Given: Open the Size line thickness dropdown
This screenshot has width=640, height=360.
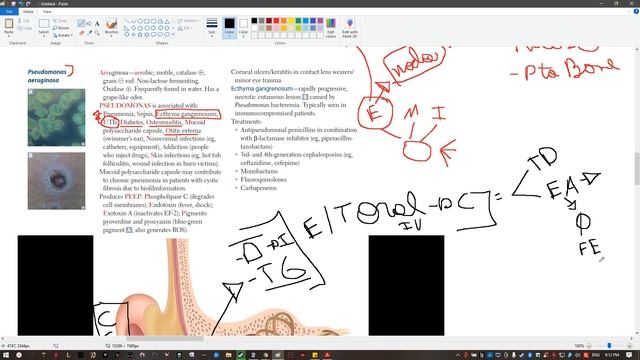Looking at the screenshot, I should 212,28.
